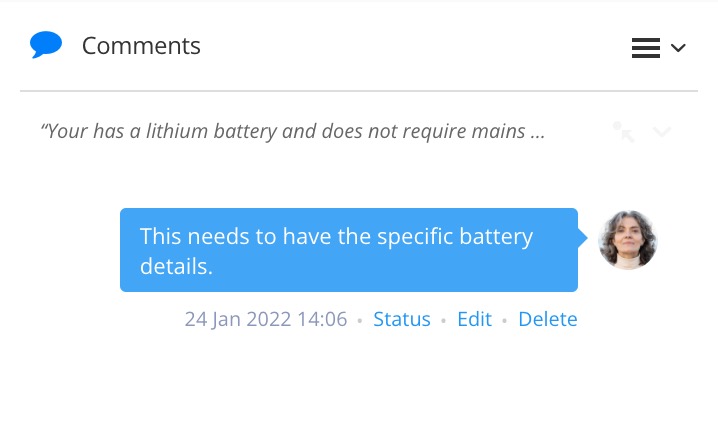The image size is (718, 440).
Task: Select the quoted lithium battery excerpt
Action: [x=293, y=131]
